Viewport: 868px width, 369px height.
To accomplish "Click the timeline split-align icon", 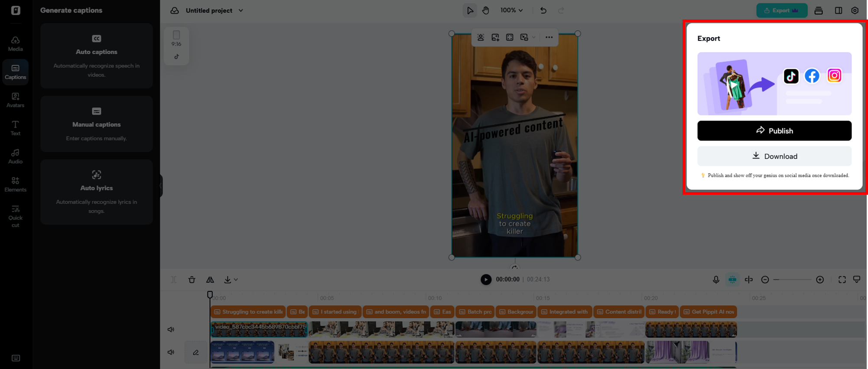I will coord(749,280).
